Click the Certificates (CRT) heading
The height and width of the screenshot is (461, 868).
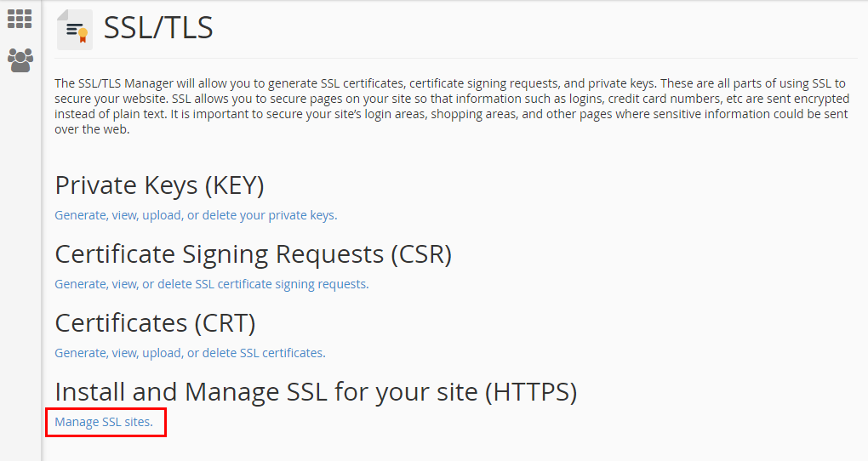[x=155, y=323]
